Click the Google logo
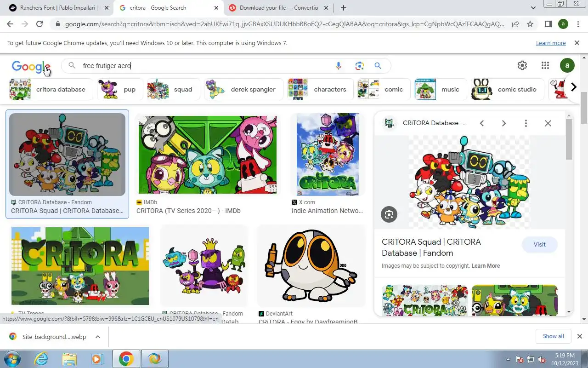This screenshot has width=588, height=368. pos(31,67)
